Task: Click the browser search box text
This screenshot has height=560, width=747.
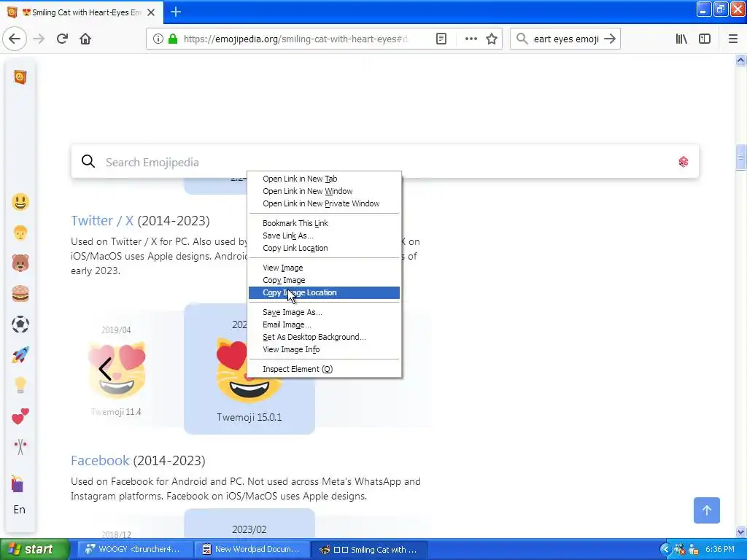Action: point(566,39)
